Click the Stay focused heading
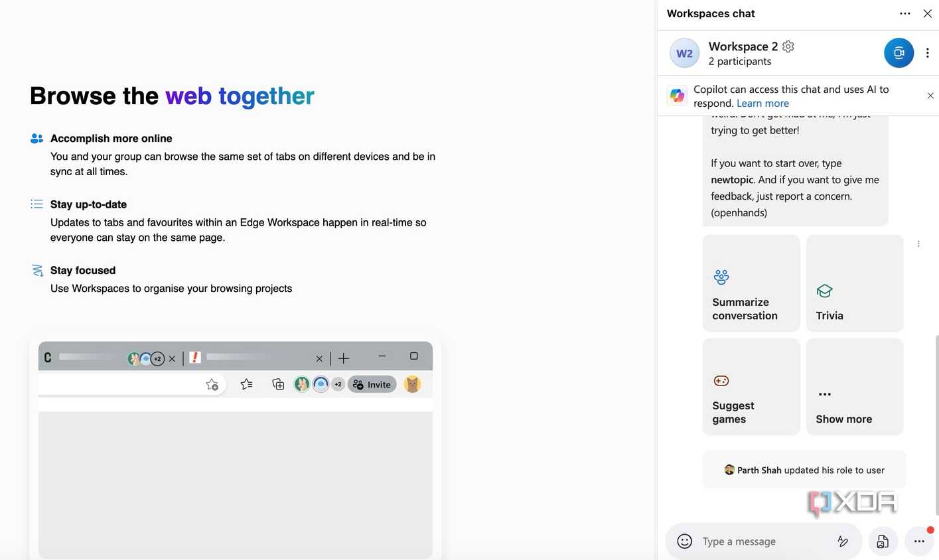The width and height of the screenshot is (939, 560). (x=83, y=270)
